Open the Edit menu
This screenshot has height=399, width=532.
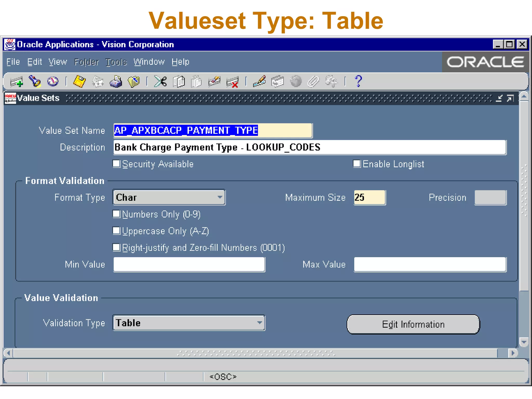click(x=35, y=62)
